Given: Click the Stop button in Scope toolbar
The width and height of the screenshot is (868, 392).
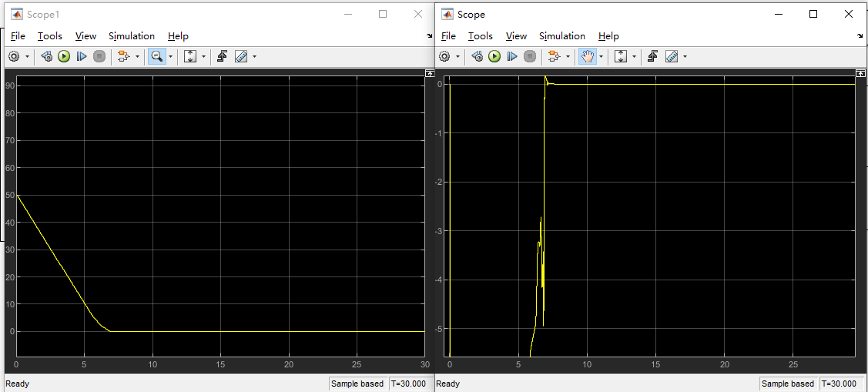Looking at the screenshot, I should coord(530,56).
